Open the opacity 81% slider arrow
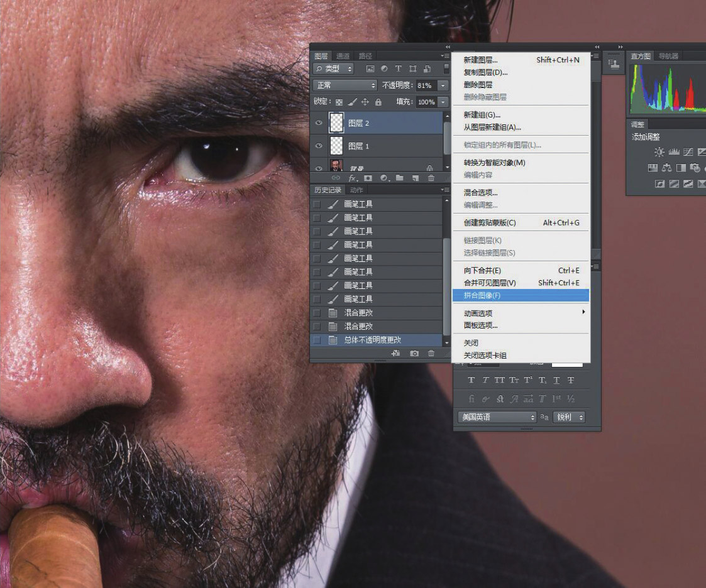This screenshot has height=588, width=706. [443, 85]
